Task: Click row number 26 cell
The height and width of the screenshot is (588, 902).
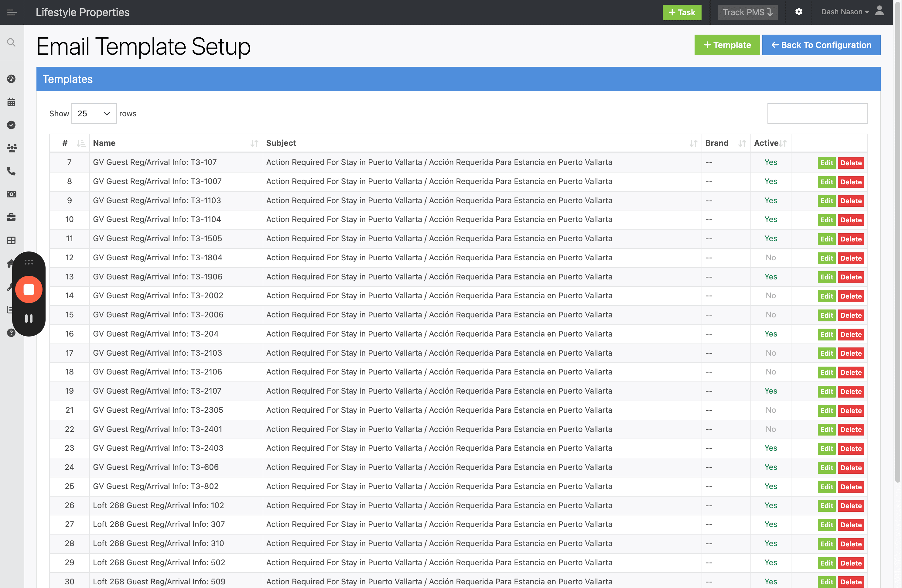Action: [x=69, y=505]
